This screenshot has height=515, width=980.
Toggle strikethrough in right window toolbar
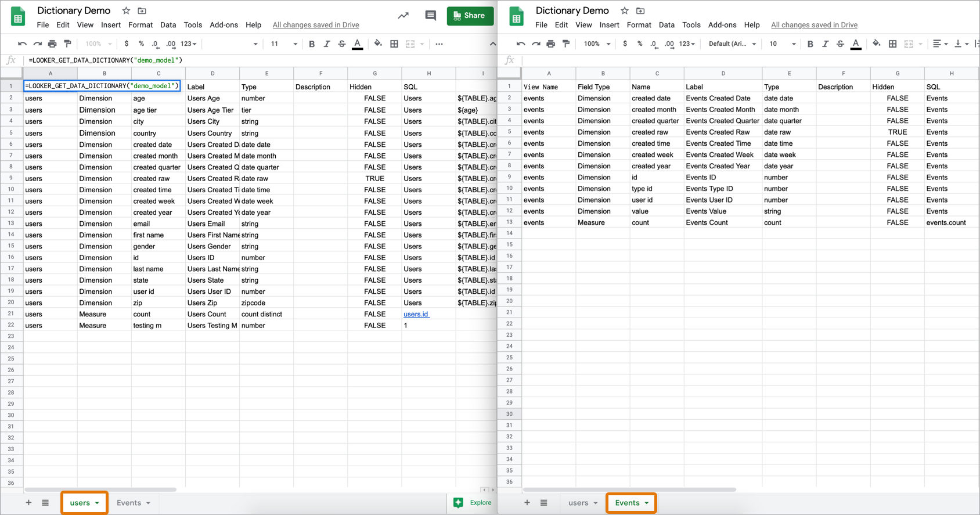coord(840,44)
